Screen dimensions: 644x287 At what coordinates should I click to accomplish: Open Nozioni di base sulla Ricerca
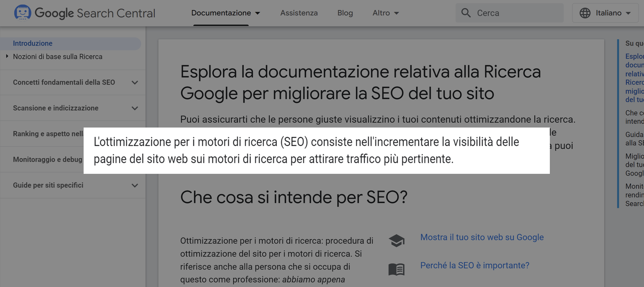point(58,57)
